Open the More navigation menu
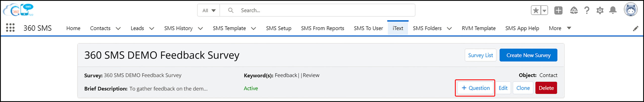This screenshot has height=102, width=644. point(560,28)
